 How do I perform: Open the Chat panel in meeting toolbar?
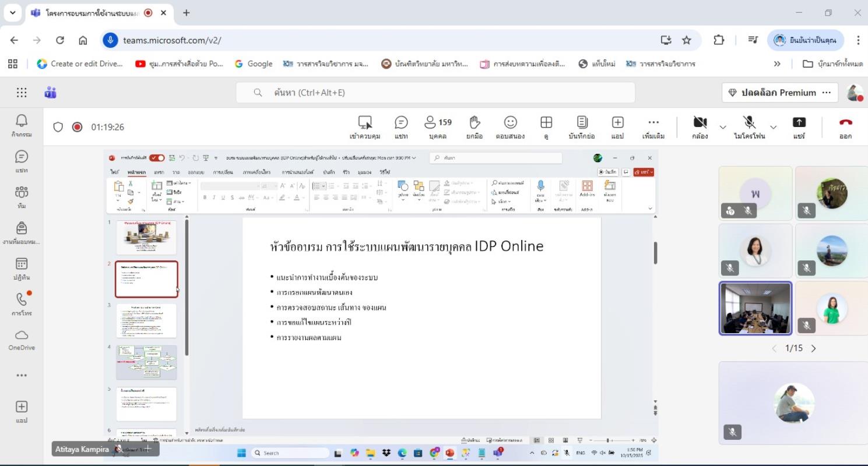[x=401, y=127]
